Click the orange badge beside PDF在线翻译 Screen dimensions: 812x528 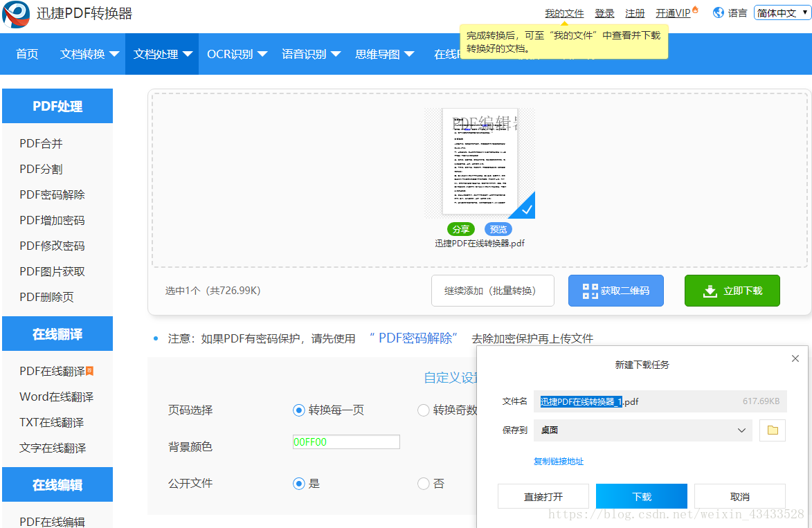click(x=89, y=371)
